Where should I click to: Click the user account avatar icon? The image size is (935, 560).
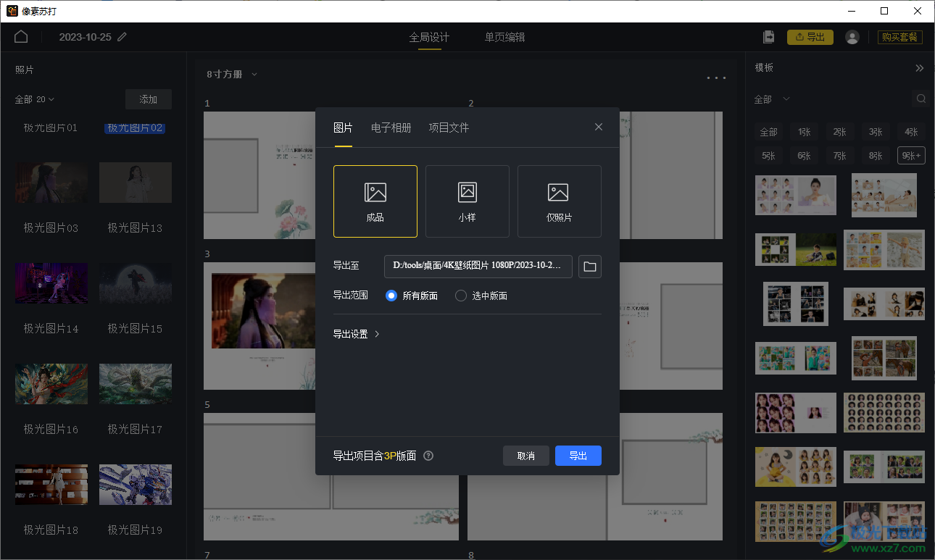click(852, 37)
